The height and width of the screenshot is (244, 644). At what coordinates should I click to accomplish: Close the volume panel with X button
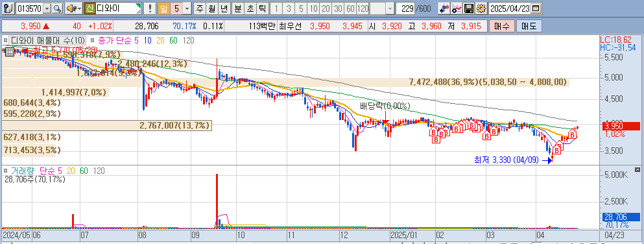point(637,169)
